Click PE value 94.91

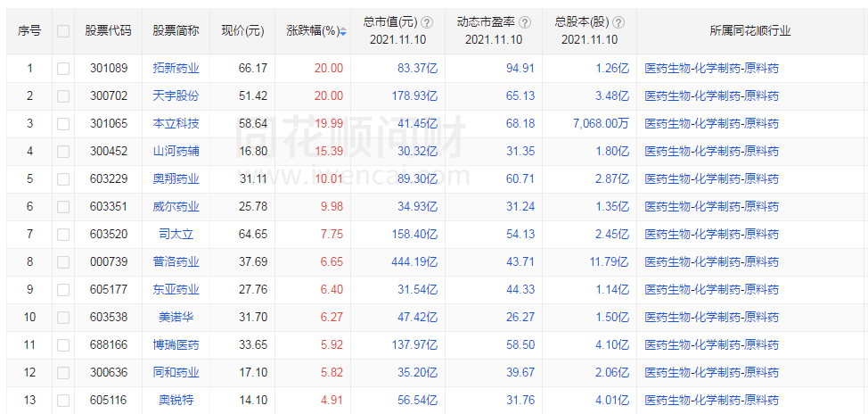[520, 69]
